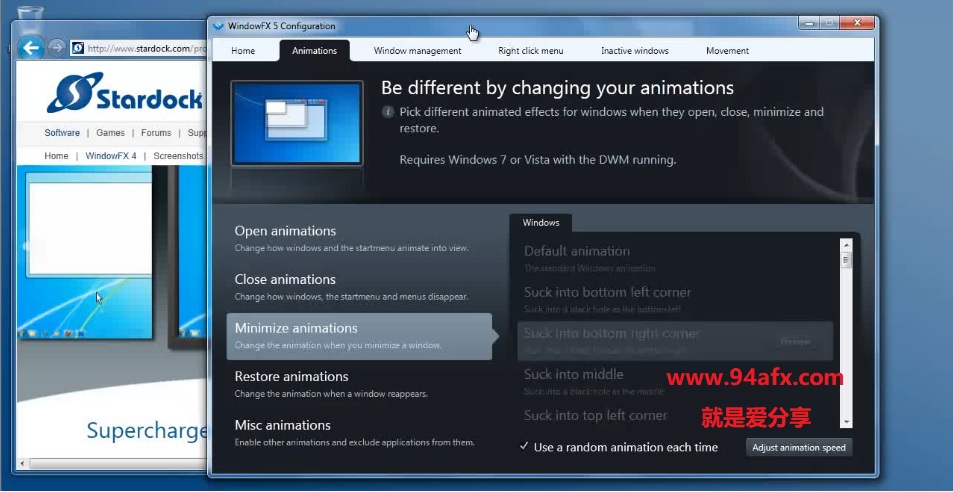Select the Windows sub-tab above the animation list
This screenshot has width=953, height=492.
(x=541, y=223)
